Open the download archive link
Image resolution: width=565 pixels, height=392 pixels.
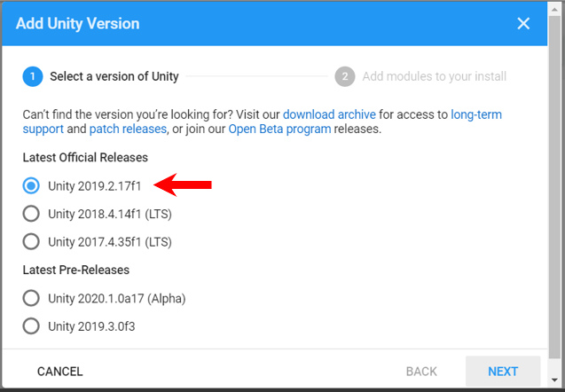coord(329,114)
